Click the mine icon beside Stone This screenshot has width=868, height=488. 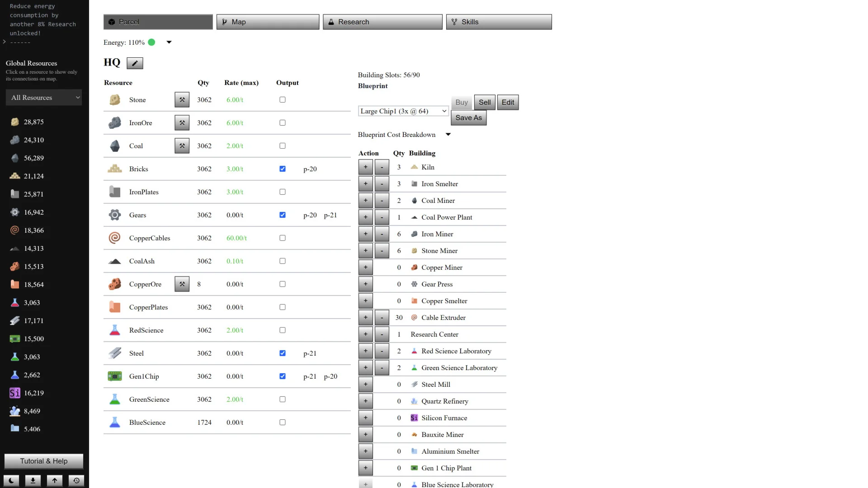pos(182,100)
